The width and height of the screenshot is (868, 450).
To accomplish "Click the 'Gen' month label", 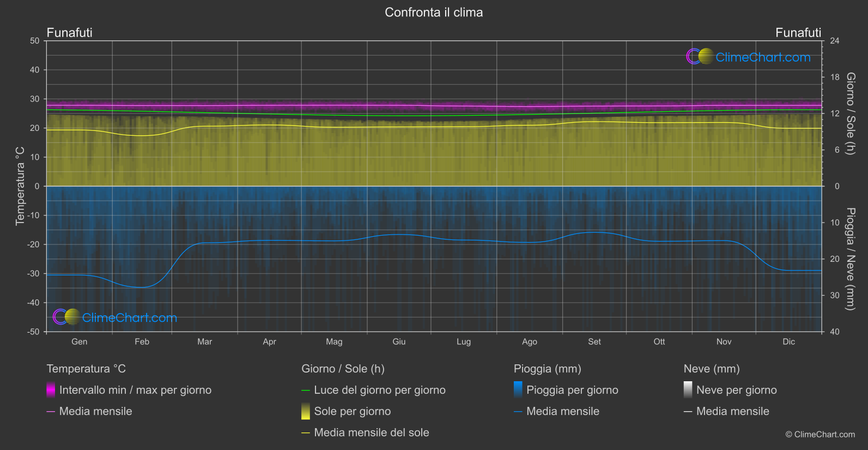I will [79, 341].
